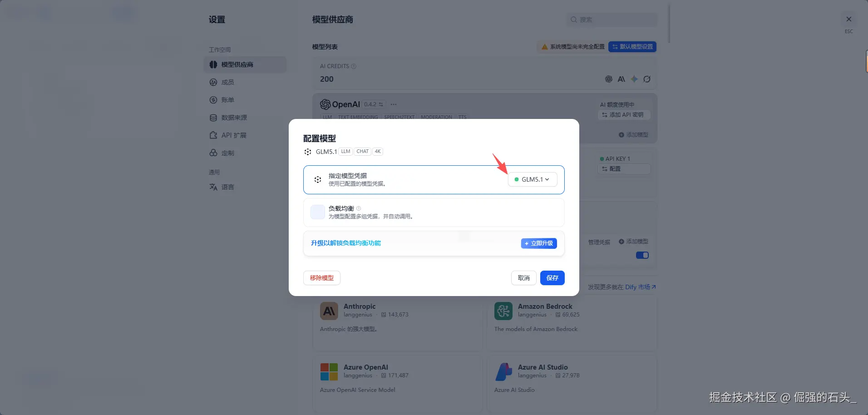Click the AI CREDITS help icon

tap(354, 66)
